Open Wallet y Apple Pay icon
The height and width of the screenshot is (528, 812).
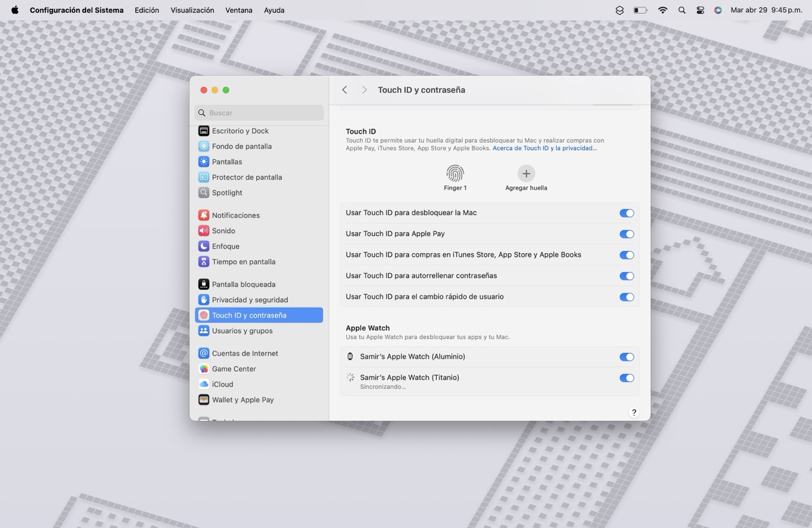point(204,400)
